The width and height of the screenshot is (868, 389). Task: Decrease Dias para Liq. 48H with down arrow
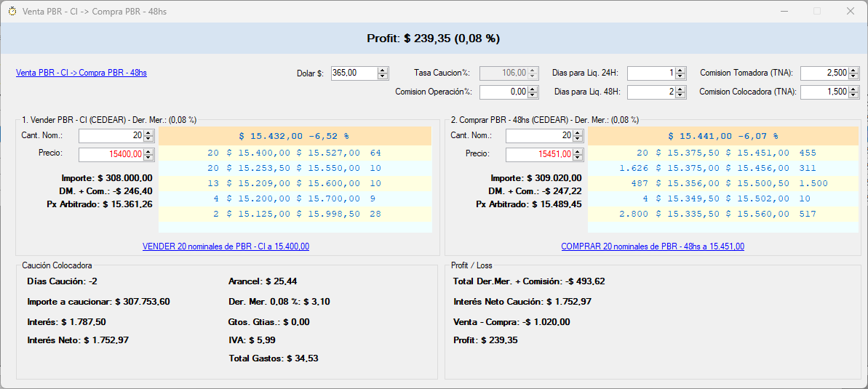[x=681, y=96]
